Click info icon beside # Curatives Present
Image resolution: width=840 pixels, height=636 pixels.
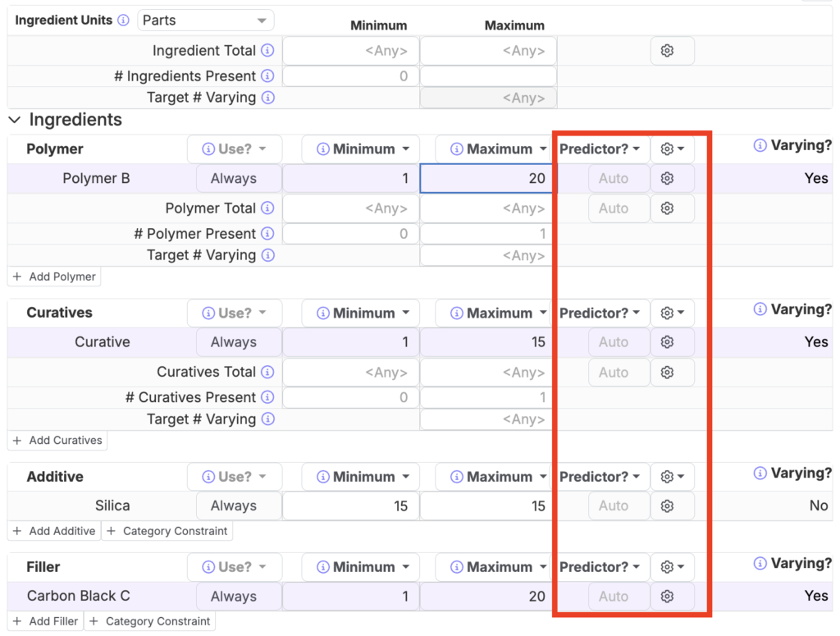click(267, 397)
